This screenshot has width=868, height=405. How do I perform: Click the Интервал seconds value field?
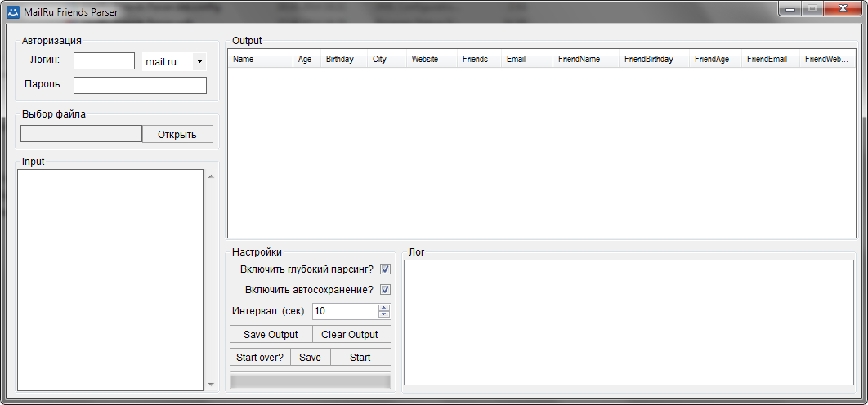pos(346,311)
